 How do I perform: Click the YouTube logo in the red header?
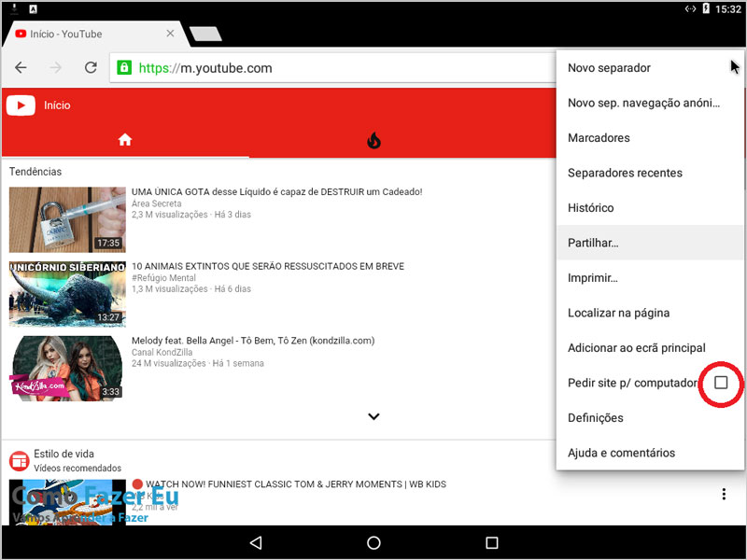click(21, 105)
